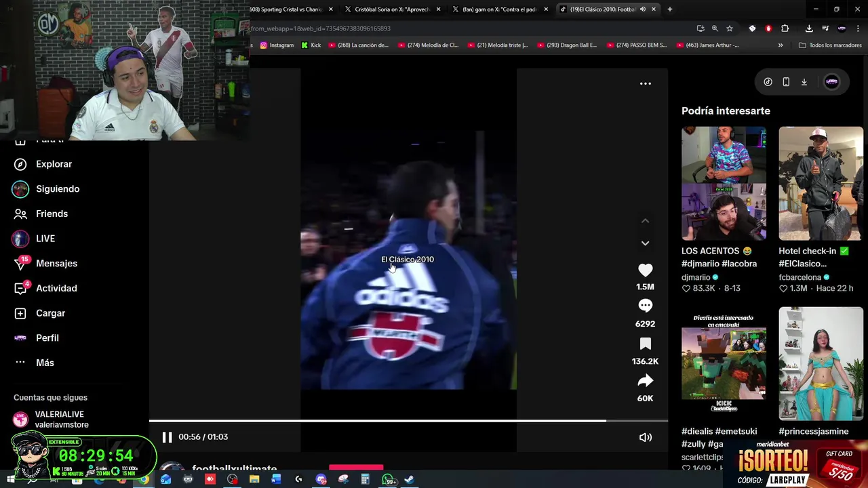Open the Siguiendo feed

pyautogui.click(x=47, y=188)
